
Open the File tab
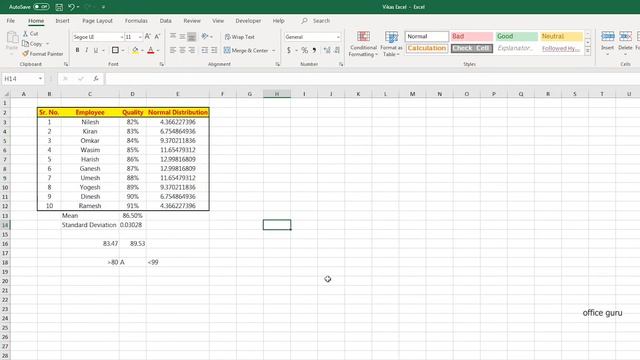[x=11, y=20]
